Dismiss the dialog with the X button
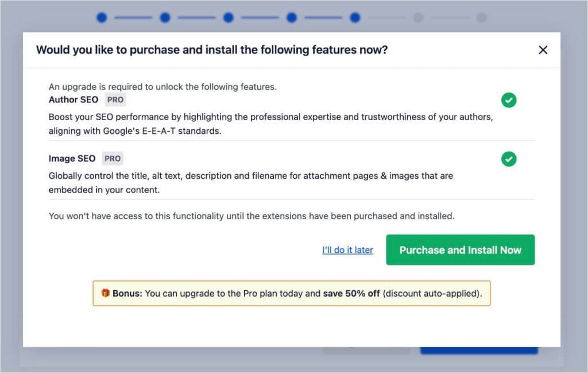Screen dimensions: 588x373 pos(543,50)
